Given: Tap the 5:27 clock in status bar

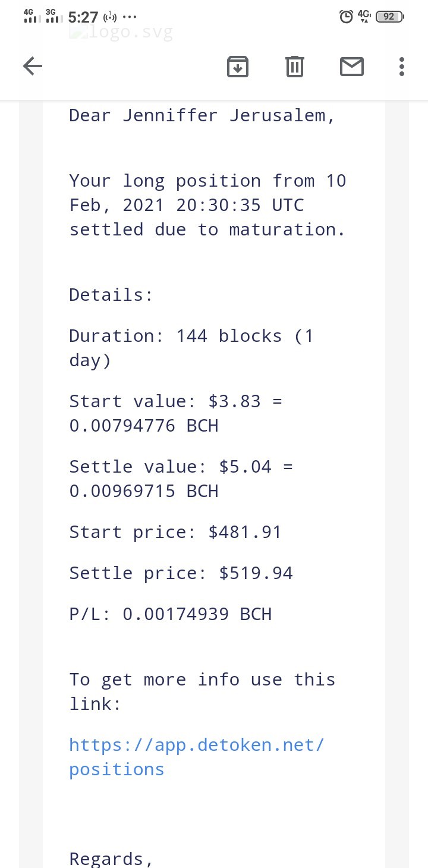Looking at the screenshot, I should tap(83, 17).
